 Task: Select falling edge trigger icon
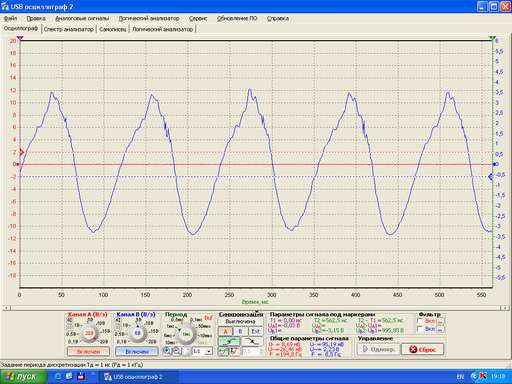pyautogui.click(x=252, y=341)
